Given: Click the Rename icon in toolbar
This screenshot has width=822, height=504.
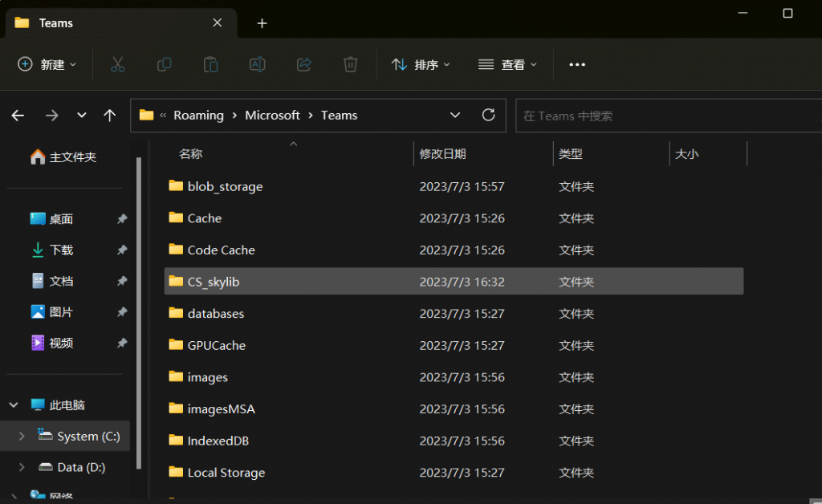Looking at the screenshot, I should tap(258, 64).
